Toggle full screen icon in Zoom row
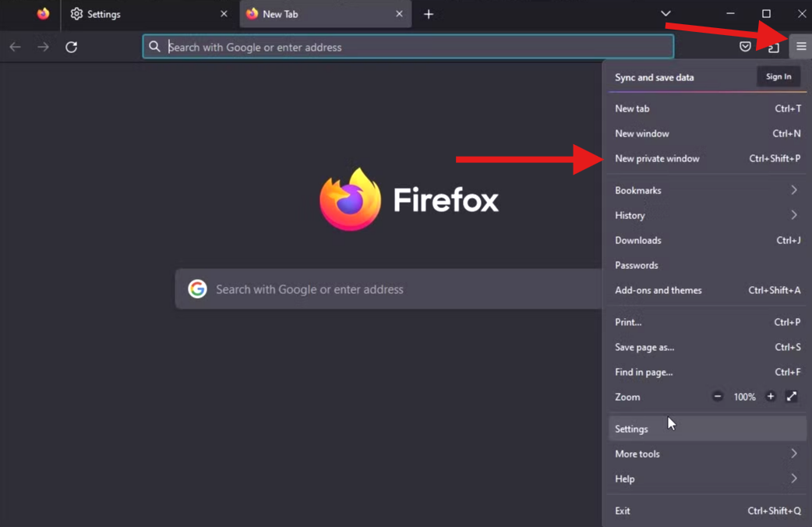The height and width of the screenshot is (527, 812). click(791, 396)
